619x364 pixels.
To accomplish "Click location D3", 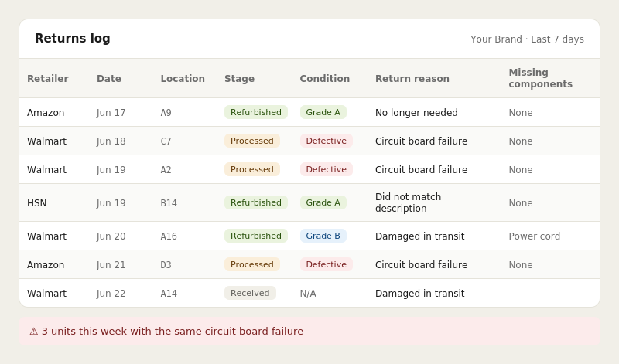I will click(166, 264).
